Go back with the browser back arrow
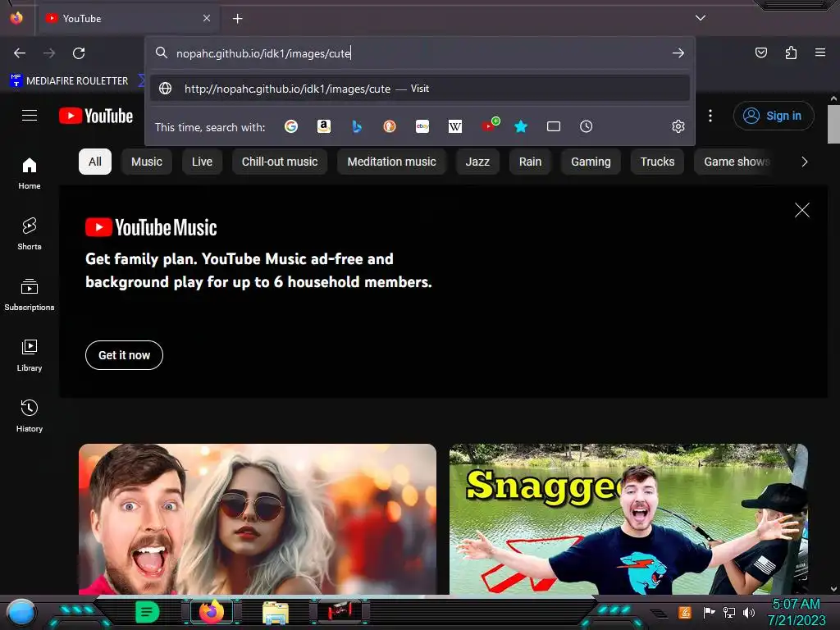 pyautogui.click(x=20, y=53)
